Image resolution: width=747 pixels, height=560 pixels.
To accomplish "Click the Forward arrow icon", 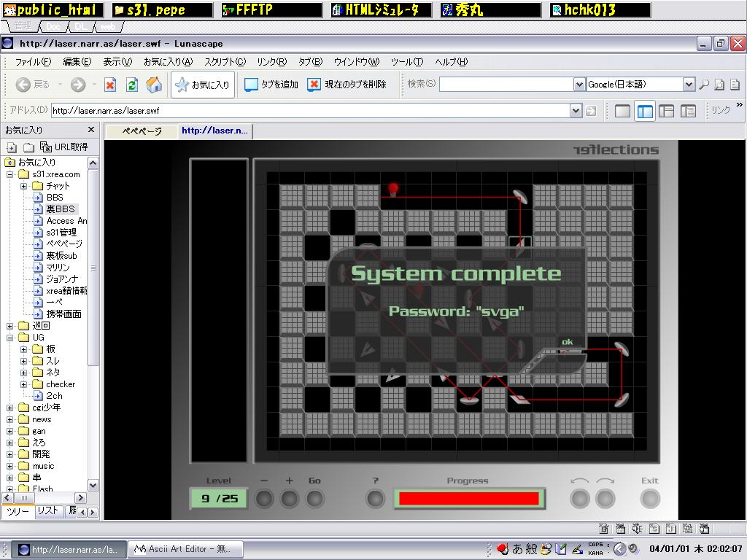I will click(x=78, y=85).
